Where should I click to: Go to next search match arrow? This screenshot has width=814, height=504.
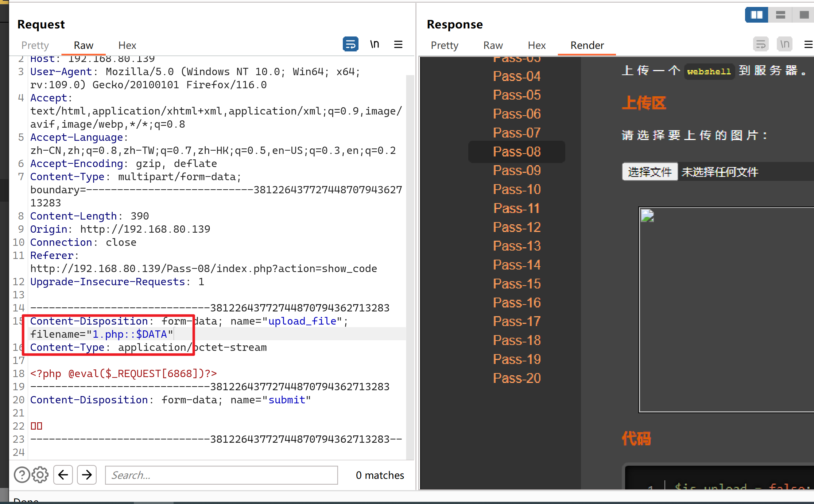point(87,475)
